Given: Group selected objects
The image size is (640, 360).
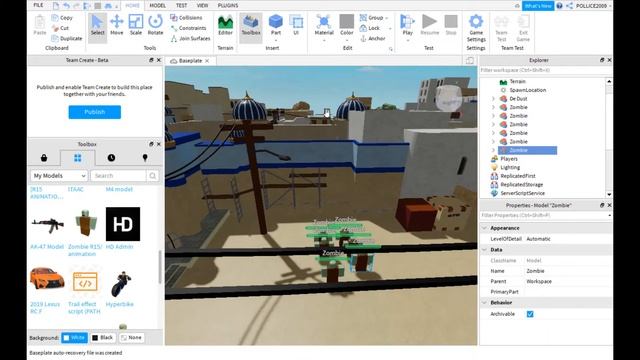Looking at the screenshot, I should tap(371, 18).
